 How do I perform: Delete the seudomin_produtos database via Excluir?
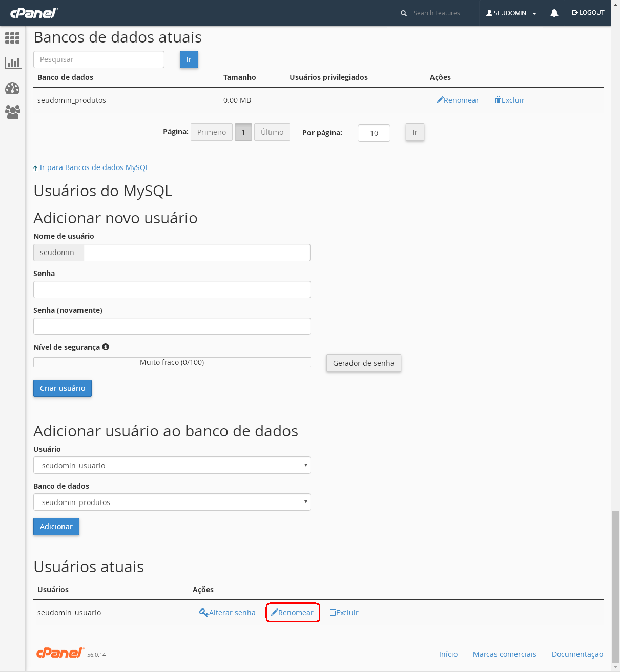point(510,100)
